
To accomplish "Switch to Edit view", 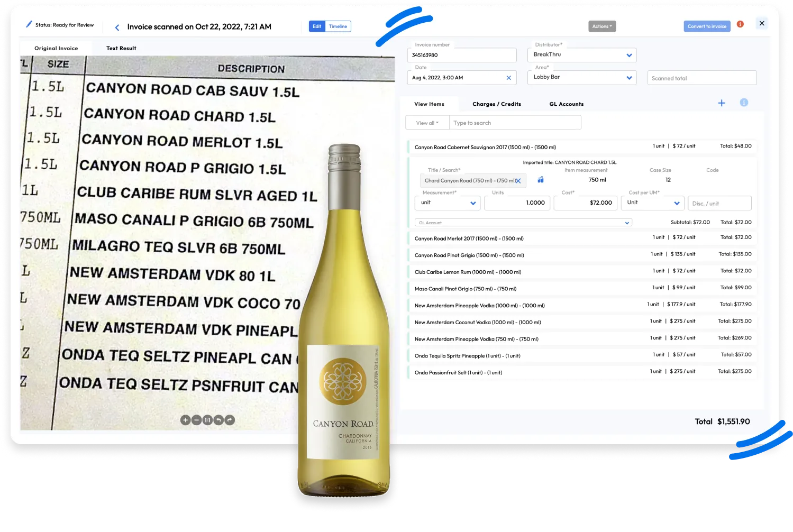I will click(316, 26).
